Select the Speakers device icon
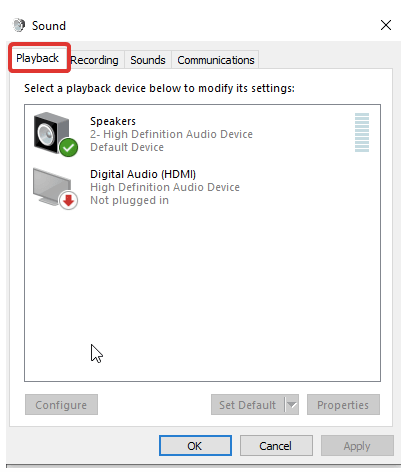 pyautogui.click(x=55, y=134)
